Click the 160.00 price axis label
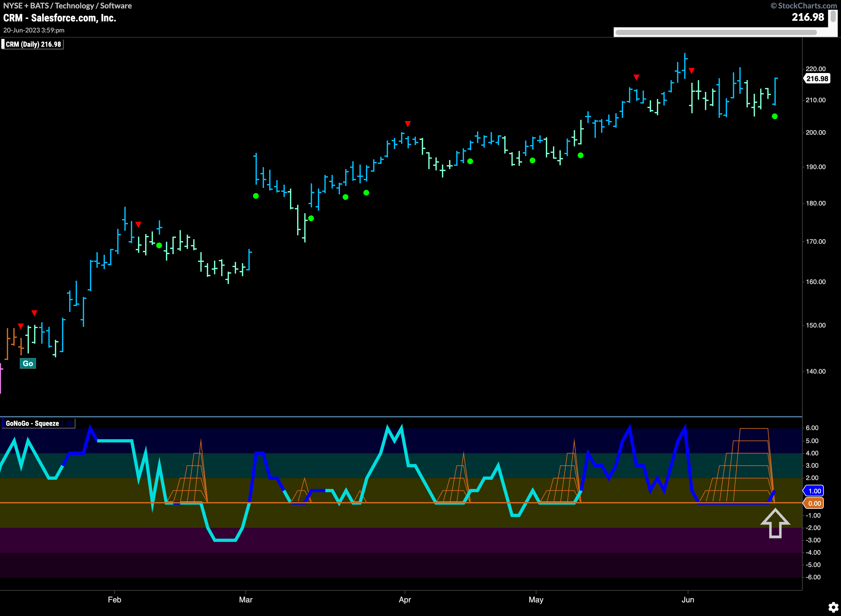 pyautogui.click(x=816, y=282)
